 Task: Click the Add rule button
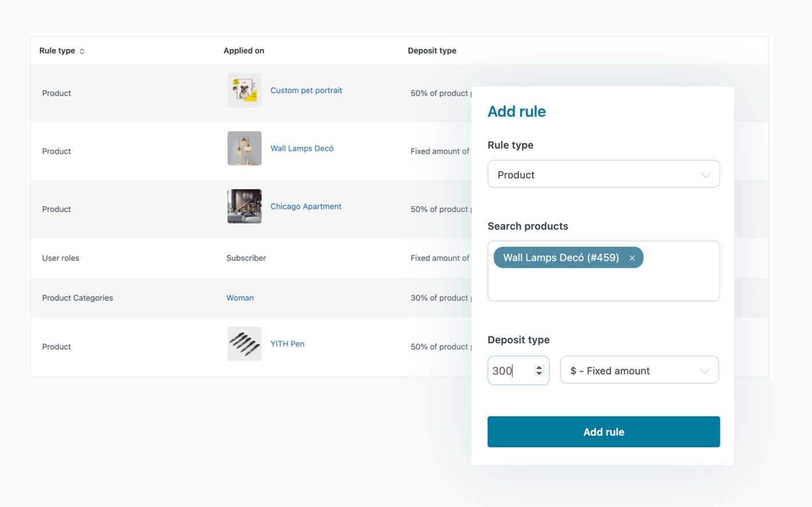[x=604, y=432]
